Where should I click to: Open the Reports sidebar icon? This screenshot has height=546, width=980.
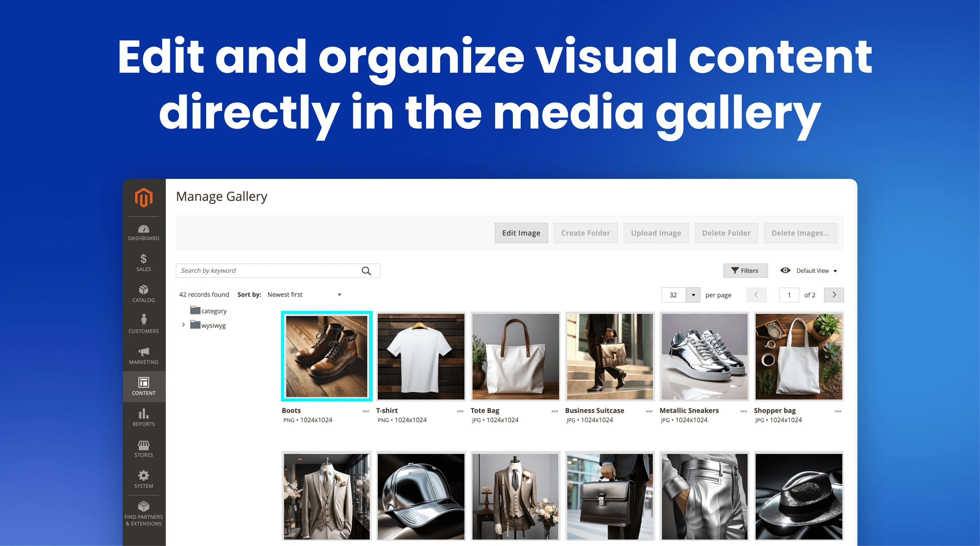tap(143, 415)
